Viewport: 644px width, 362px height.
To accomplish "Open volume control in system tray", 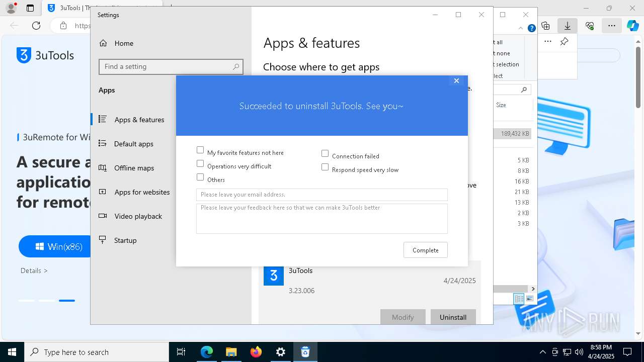I will (x=579, y=352).
